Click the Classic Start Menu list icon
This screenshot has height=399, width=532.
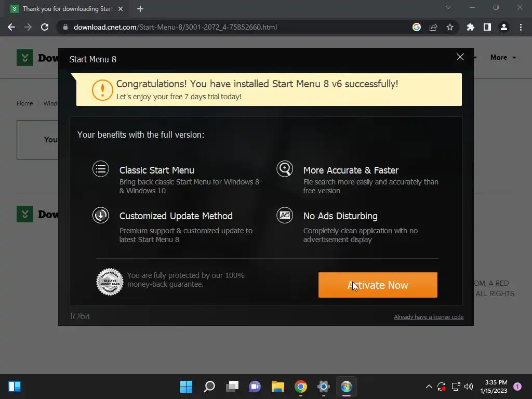click(101, 169)
